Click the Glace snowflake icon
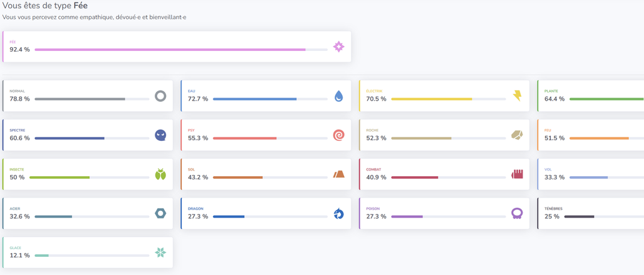644x275 pixels. (160, 253)
